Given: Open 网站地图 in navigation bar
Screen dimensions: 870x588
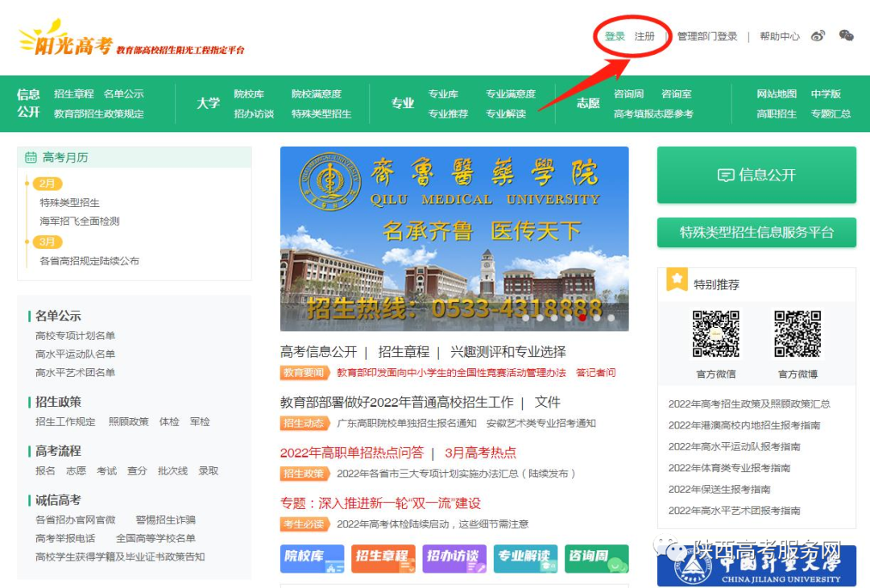Looking at the screenshot, I should 777,93.
